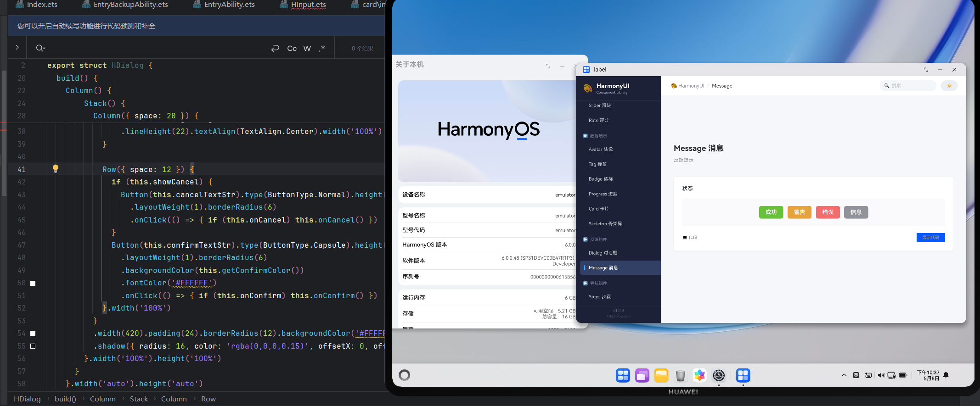This screenshot has height=406, width=980.
Task: Click the white color swatch on line 54
Action: pos(33,334)
